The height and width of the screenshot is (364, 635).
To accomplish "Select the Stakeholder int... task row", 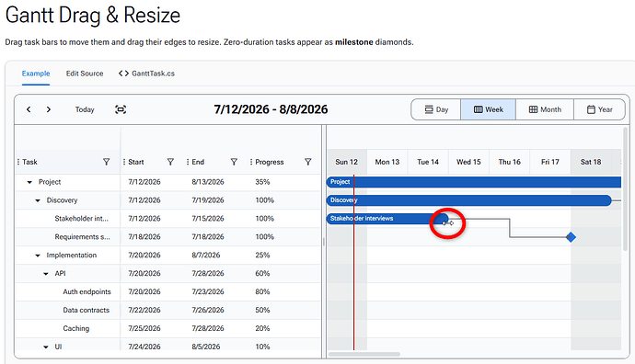I will (x=168, y=219).
